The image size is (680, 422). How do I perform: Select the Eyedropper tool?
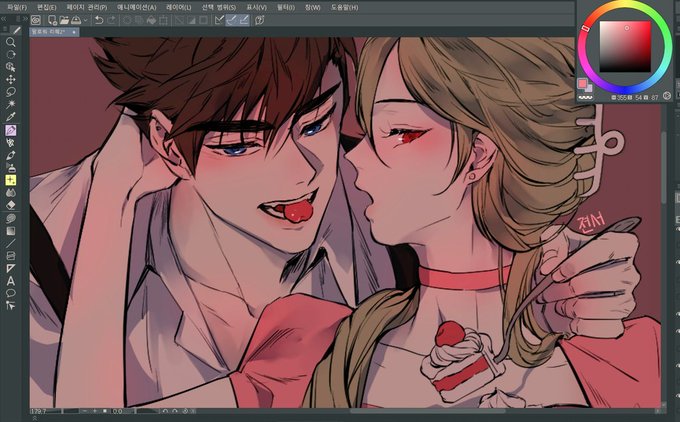point(11,117)
